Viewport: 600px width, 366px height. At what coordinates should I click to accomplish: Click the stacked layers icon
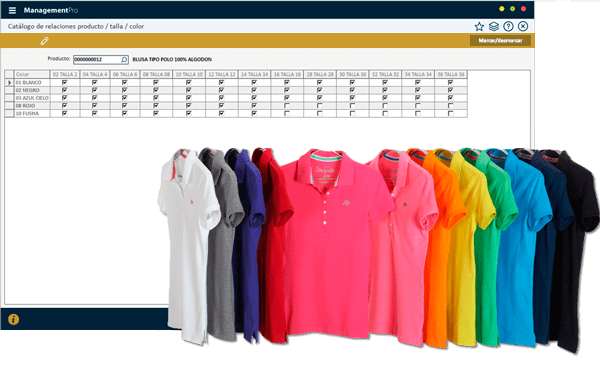tap(494, 26)
